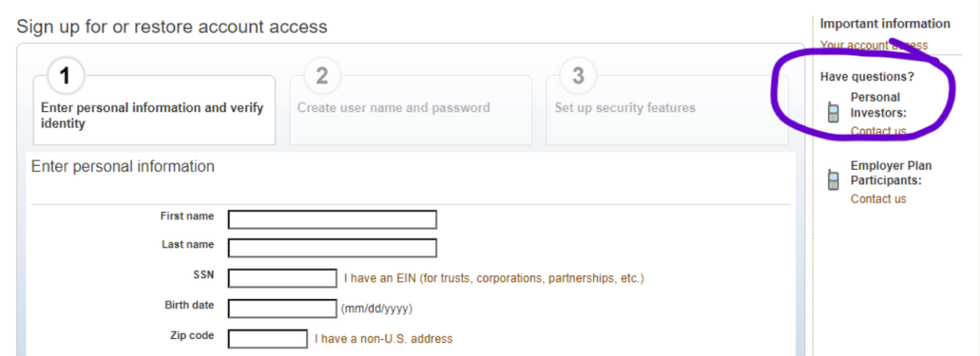Click the Birth date input field
The height and width of the screenshot is (356, 980).
point(282,308)
